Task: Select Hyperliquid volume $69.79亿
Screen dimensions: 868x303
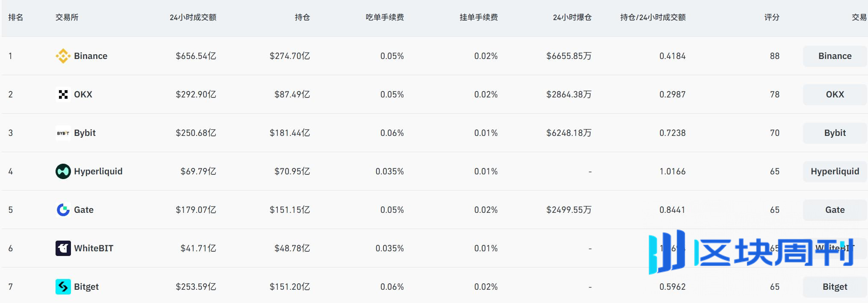Action: click(198, 171)
